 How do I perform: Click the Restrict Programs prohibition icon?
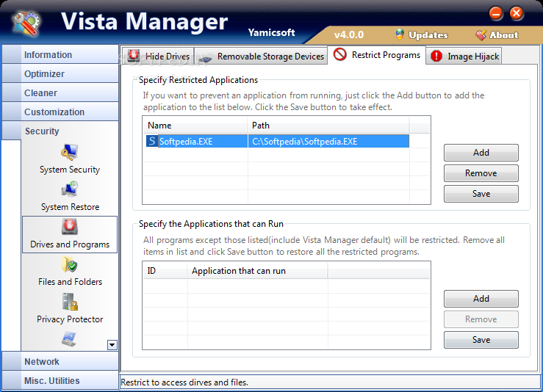[339, 54]
